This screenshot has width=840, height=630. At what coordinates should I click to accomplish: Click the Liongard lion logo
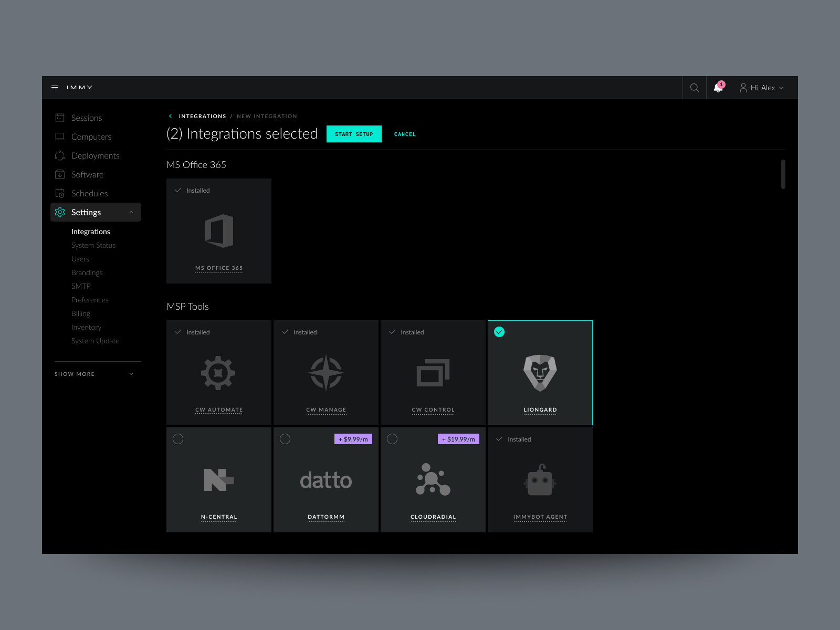coord(540,373)
